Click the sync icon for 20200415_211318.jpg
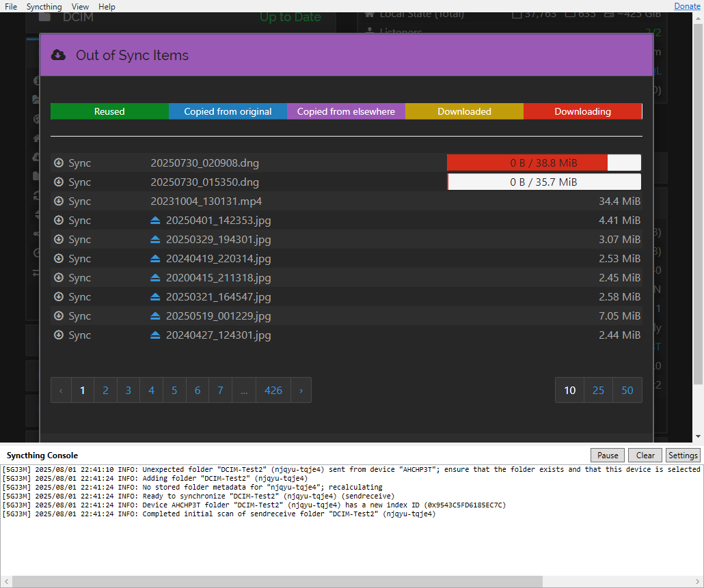The width and height of the screenshot is (704, 588). 59,278
